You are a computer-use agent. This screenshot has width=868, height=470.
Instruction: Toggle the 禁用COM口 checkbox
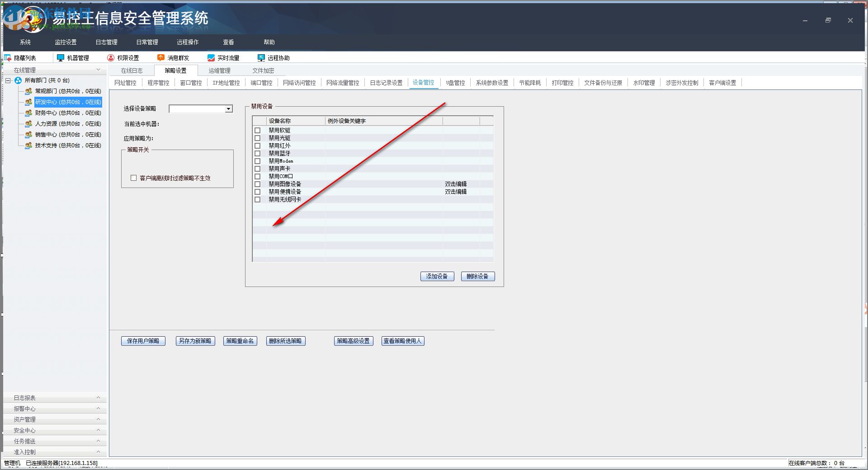(x=258, y=177)
